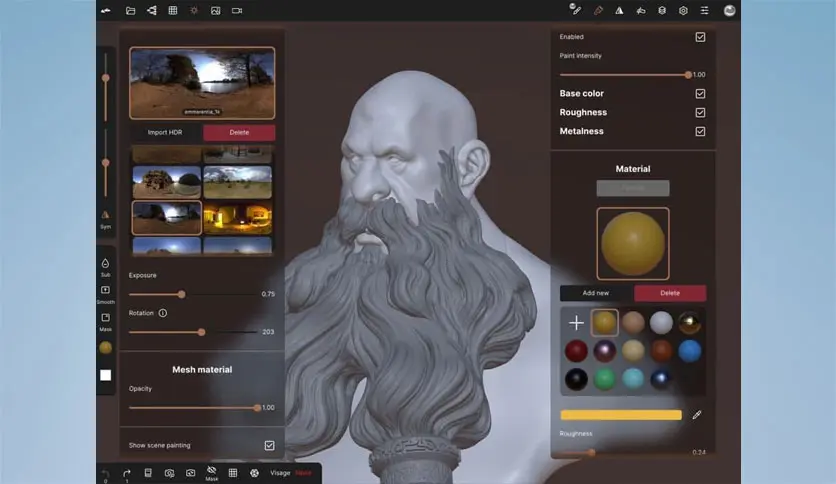Click the yellow material sphere in left sidebar
The height and width of the screenshot is (484, 836).
click(x=106, y=348)
